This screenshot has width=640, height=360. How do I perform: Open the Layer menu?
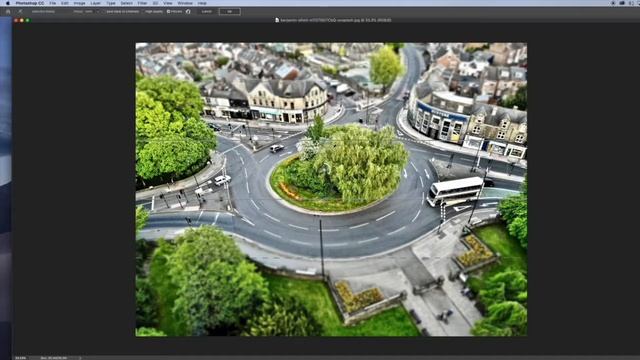pyautogui.click(x=96, y=3)
